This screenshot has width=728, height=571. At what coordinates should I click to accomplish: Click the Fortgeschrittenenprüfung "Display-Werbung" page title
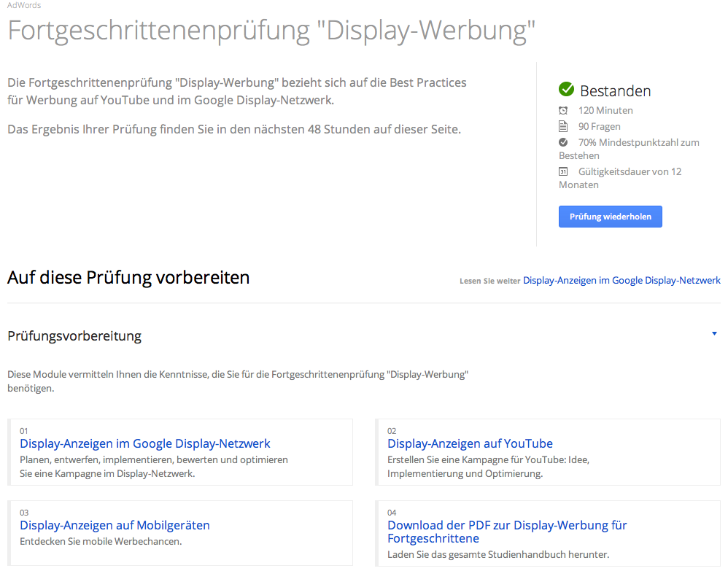tap(271, 31)
